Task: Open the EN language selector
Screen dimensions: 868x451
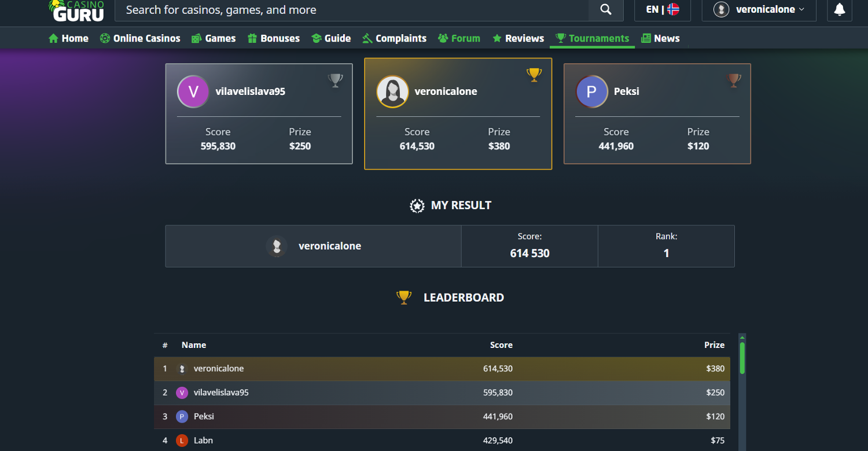Action: pyautogui.click(x=662, y=10)
